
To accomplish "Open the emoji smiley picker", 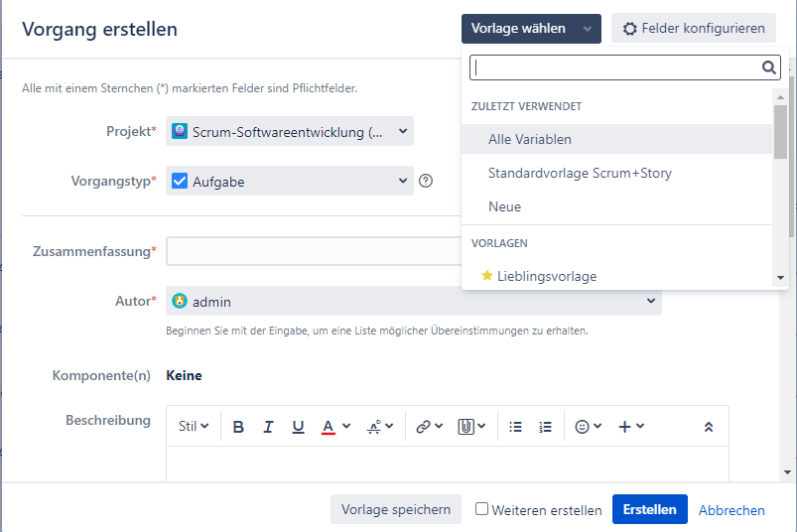I will click(x=583, y=427).
